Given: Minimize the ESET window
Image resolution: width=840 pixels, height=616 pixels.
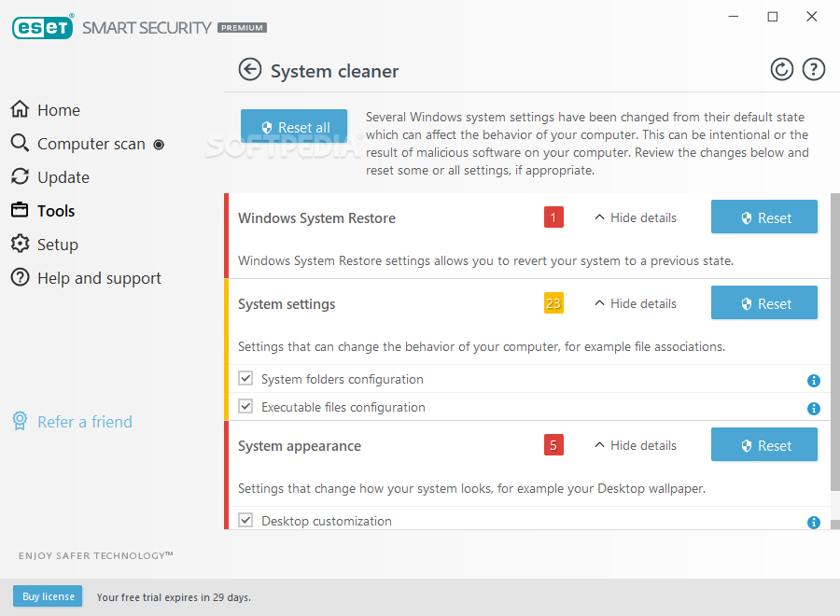Looking at the screenshot, I should 734,17.
